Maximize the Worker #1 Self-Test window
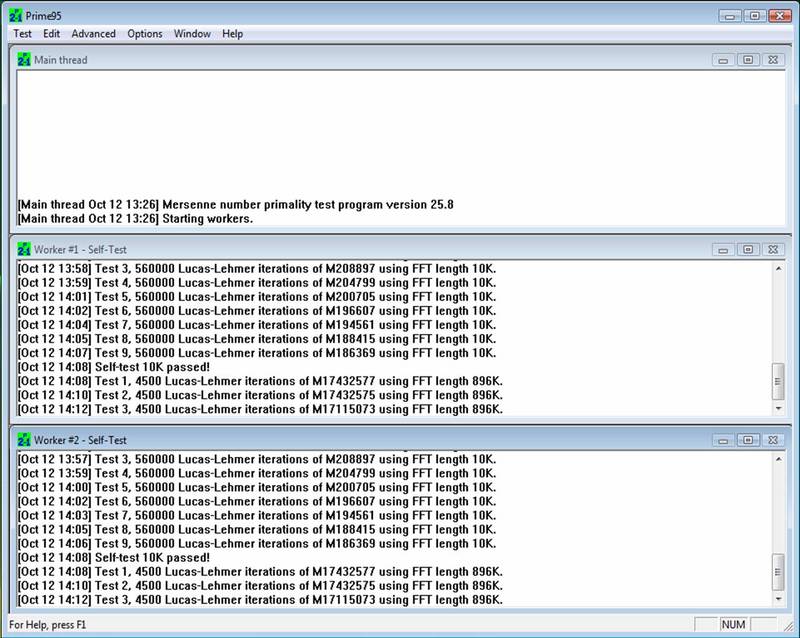Viewport: 800px width, 638px height. tap(747, 250)
